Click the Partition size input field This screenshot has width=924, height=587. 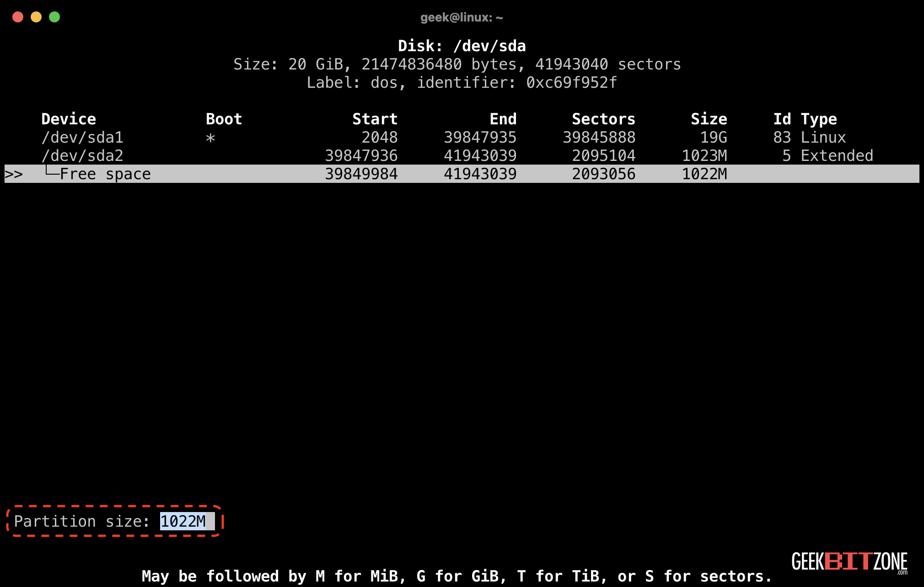pos(187,521)
